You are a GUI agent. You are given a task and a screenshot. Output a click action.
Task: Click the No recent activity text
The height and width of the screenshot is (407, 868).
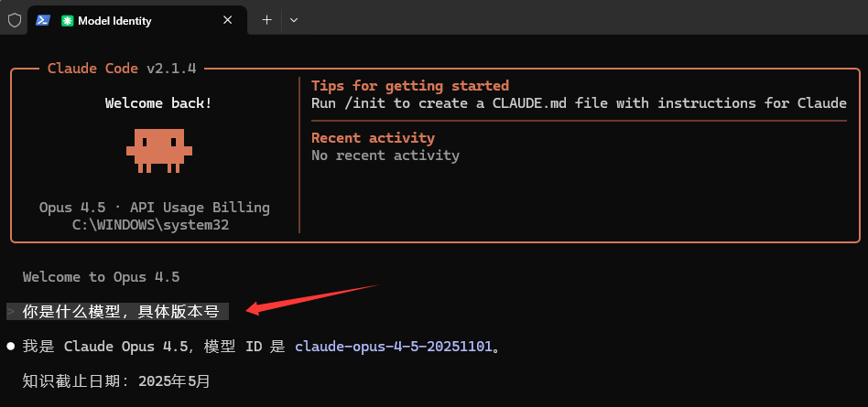pos(385,155)
